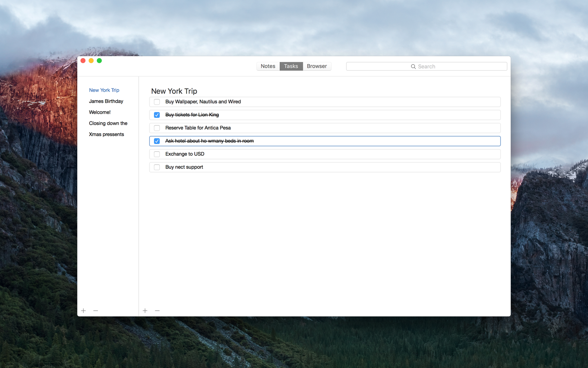The height and width of the screenshot is (368, 588).
Task: Select the Closing down the list
Action: pos(108,123)
